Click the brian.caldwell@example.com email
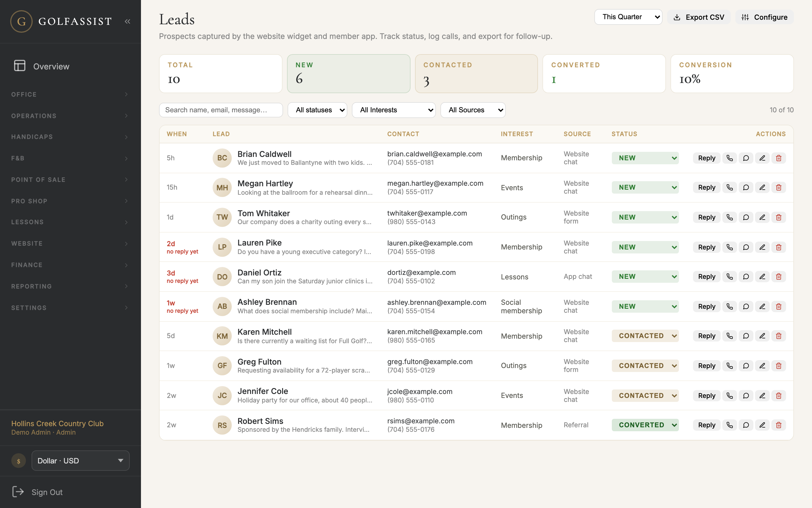 point(434,154)
